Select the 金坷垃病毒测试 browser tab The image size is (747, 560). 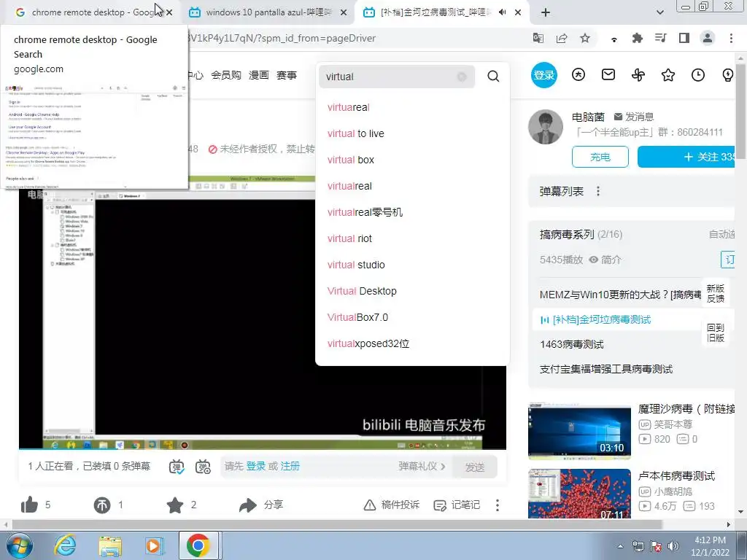(x=441, y=12)
